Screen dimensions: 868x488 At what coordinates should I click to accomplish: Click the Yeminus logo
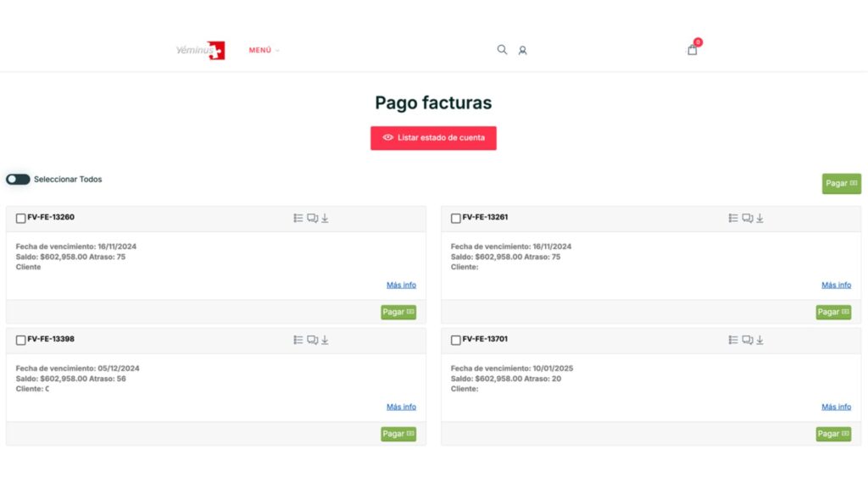click(x=201, y=51)
